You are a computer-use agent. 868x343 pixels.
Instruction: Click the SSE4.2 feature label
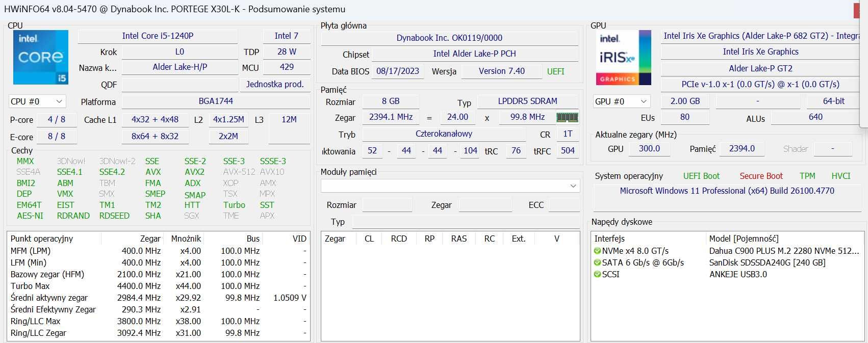pyautogui.click(x=112, y=172)
